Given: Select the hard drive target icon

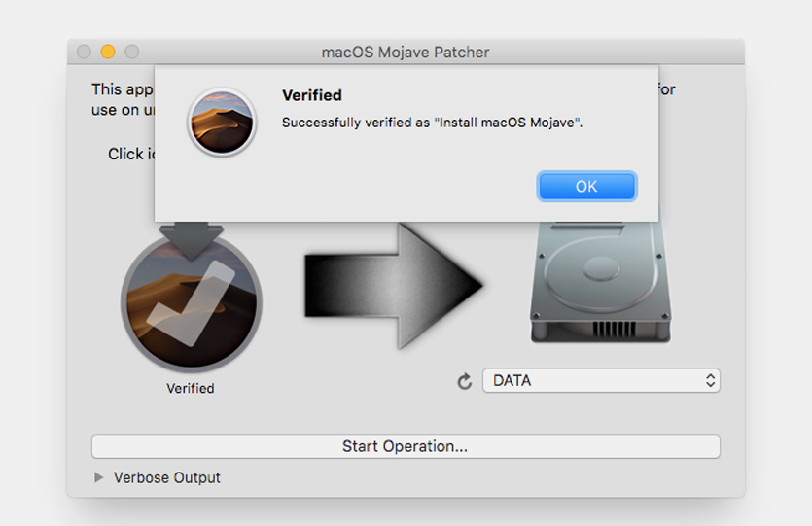Looking at the screenshot, I should click(x=601, y=282).
